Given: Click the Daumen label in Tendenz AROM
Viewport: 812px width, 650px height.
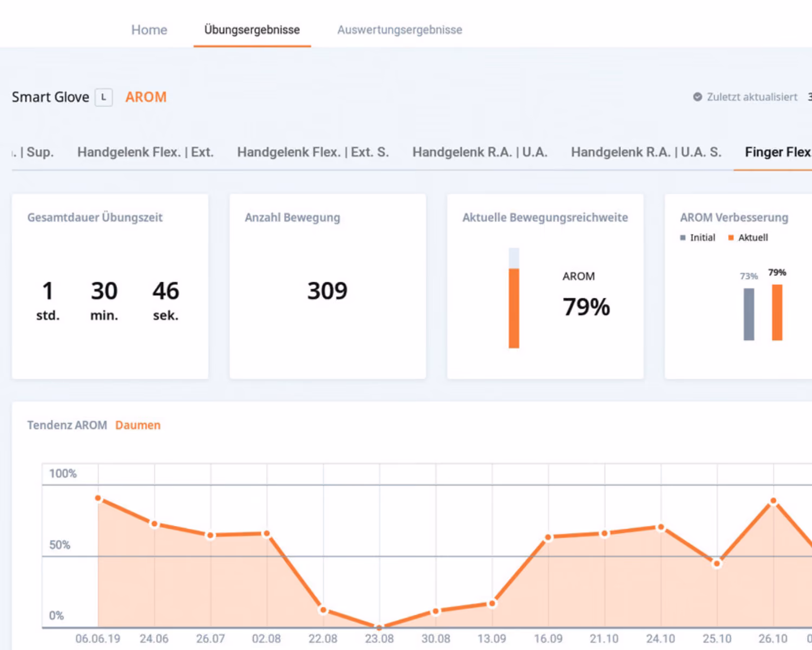Looking at the screenshot, I should 137,425.
